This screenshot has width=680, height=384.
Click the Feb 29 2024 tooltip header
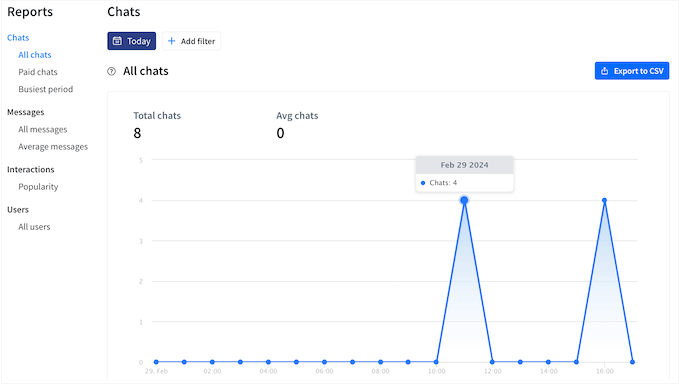click(464, 165)
